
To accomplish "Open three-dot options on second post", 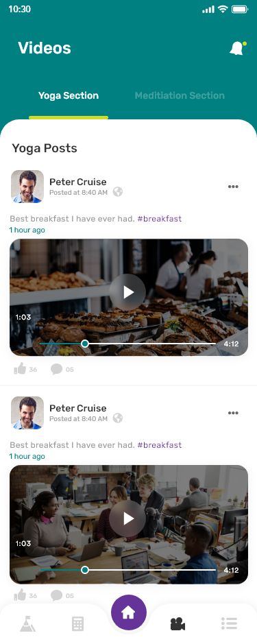I will coord(233,413).
